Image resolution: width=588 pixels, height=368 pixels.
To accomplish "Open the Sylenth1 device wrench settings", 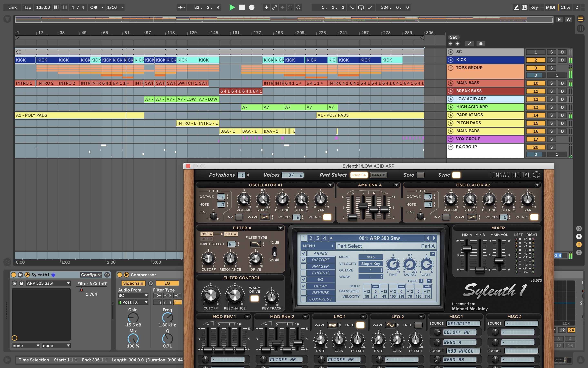I will (27, 275).
